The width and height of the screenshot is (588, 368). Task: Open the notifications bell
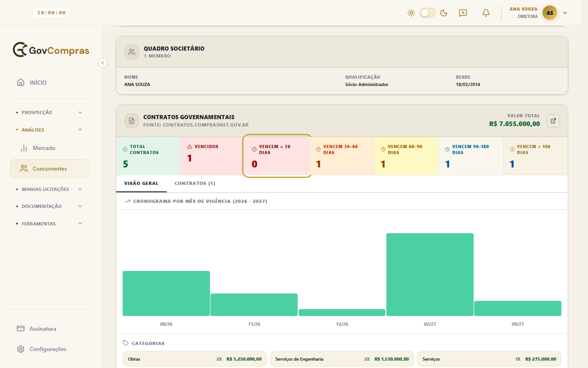[486, 13]
